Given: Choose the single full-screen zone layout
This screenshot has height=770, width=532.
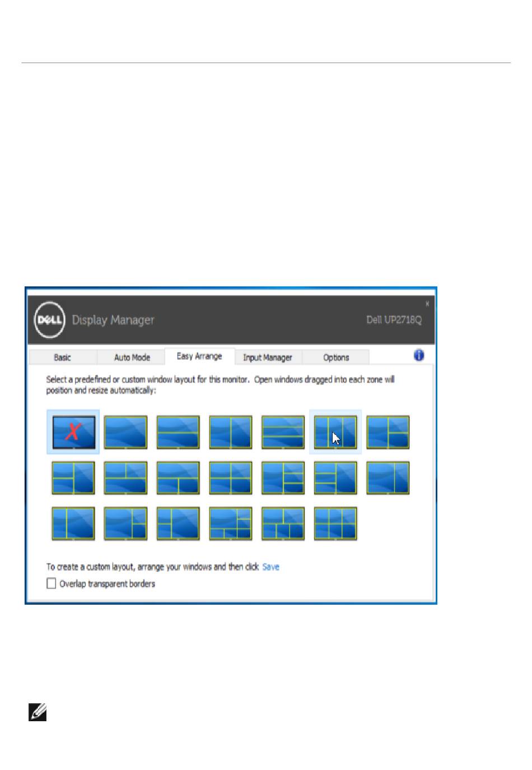Looking at the screenshot, I should pos(125,432).
